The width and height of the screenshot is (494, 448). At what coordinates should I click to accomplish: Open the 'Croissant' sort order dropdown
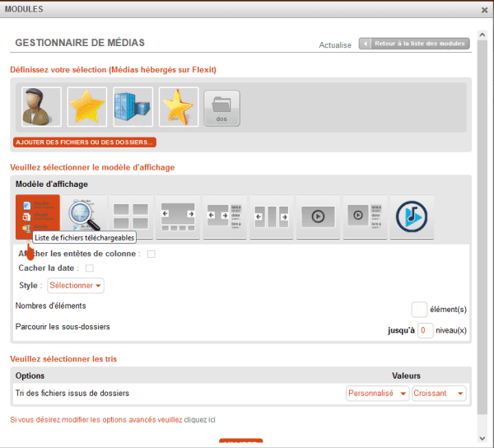click(439, 394)
